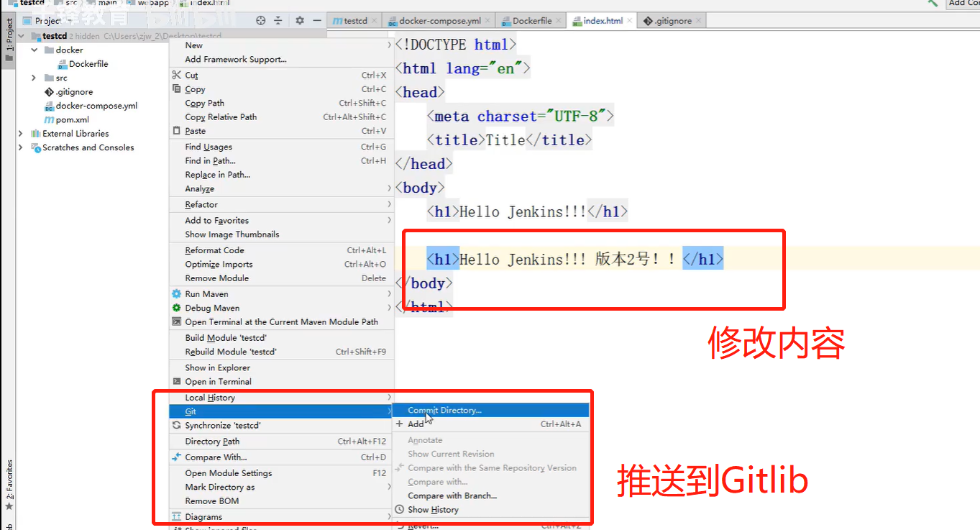The height and width of the screenshot is (530, 980).
Task: Click the refresh icon beside Synchronize 'testcd'
Action: [x=177, y=426]
